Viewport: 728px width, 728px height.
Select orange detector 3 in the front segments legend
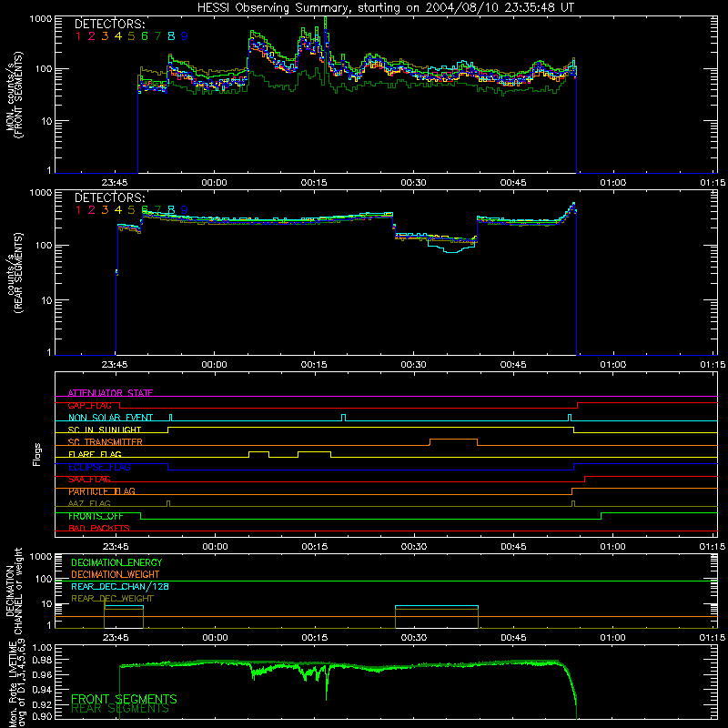105,36
